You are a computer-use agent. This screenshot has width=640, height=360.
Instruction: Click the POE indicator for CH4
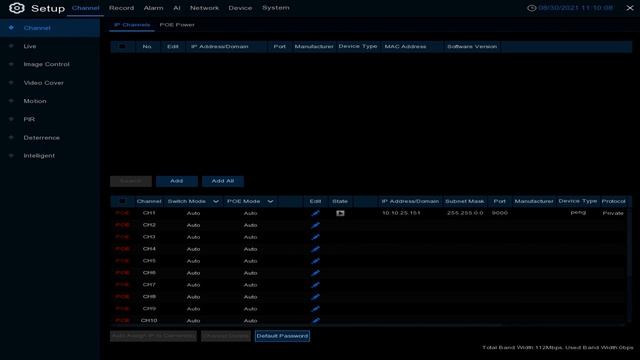click(x=122, y=249)
